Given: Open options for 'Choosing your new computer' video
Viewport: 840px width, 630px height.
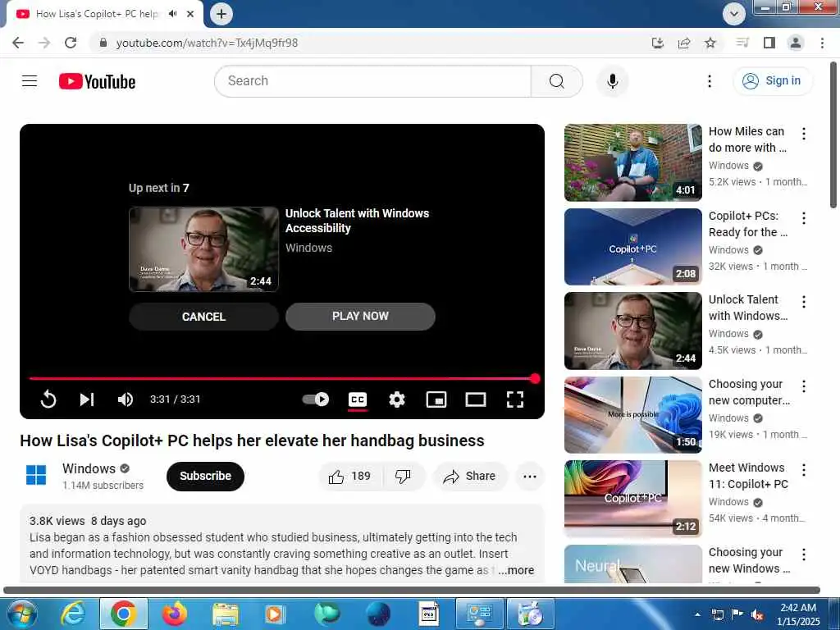Looking at the screenshot, I should [804, 386].
